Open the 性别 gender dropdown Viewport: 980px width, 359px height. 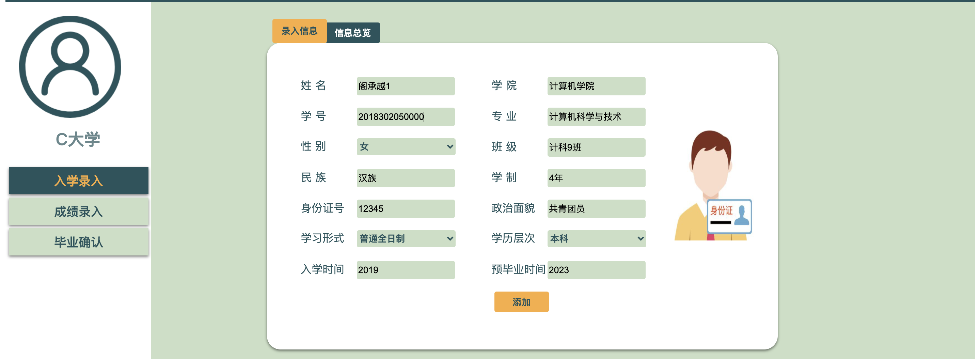tap(406, 147)
